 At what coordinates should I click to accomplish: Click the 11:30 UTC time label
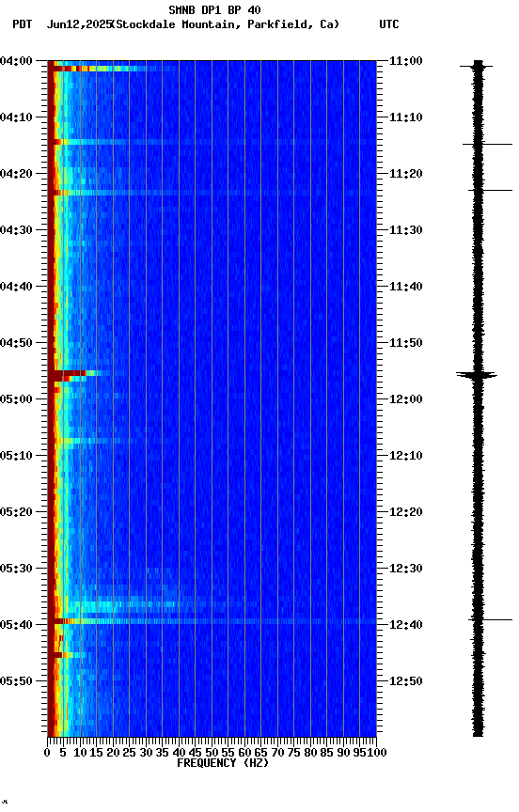coord(406,230)
